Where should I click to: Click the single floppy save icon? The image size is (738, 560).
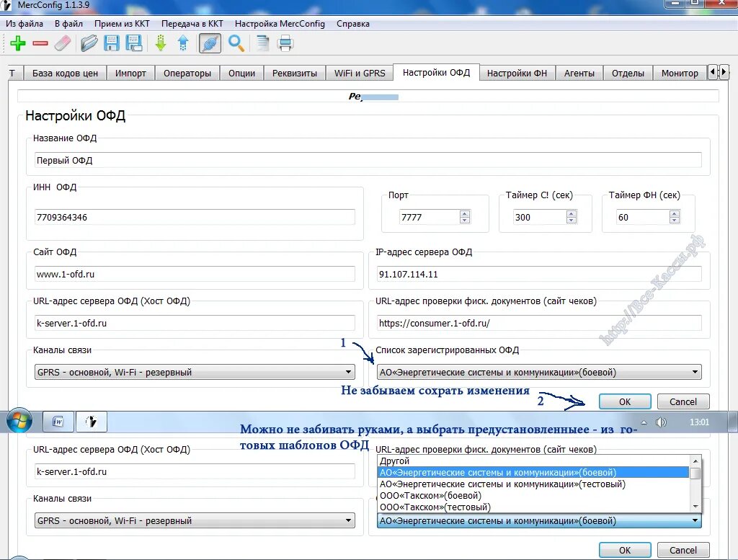point(112,43)
